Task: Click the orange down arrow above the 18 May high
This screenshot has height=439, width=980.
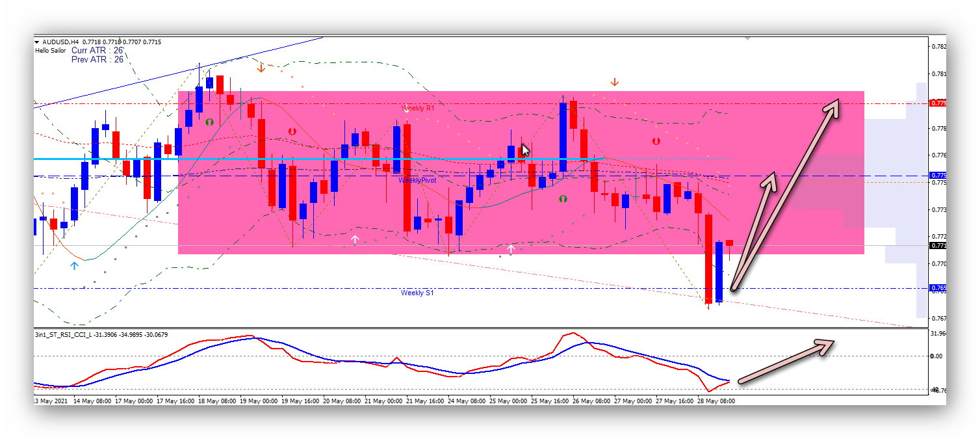Action: [x=261, y=68]
